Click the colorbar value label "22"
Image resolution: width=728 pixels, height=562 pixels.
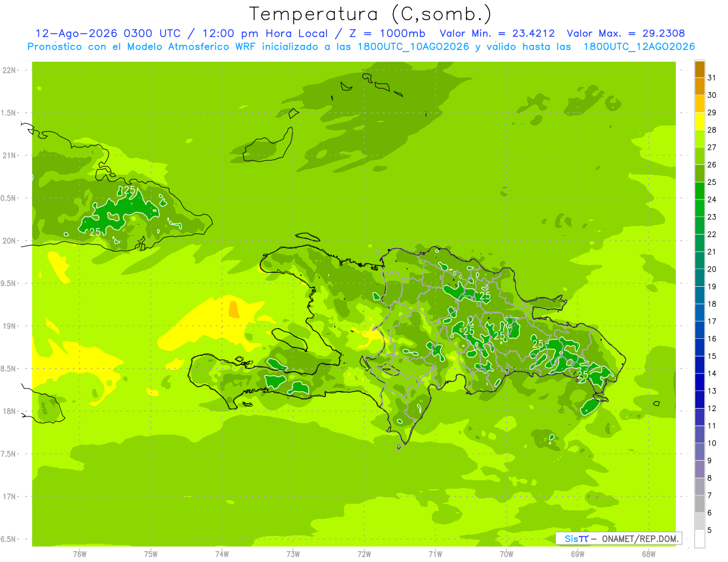tap(712, 235)
